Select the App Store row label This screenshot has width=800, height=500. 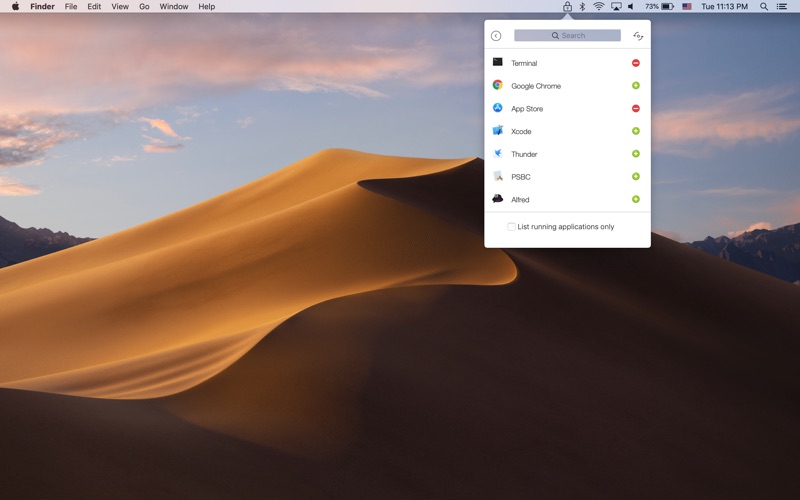tap(527, 109)
